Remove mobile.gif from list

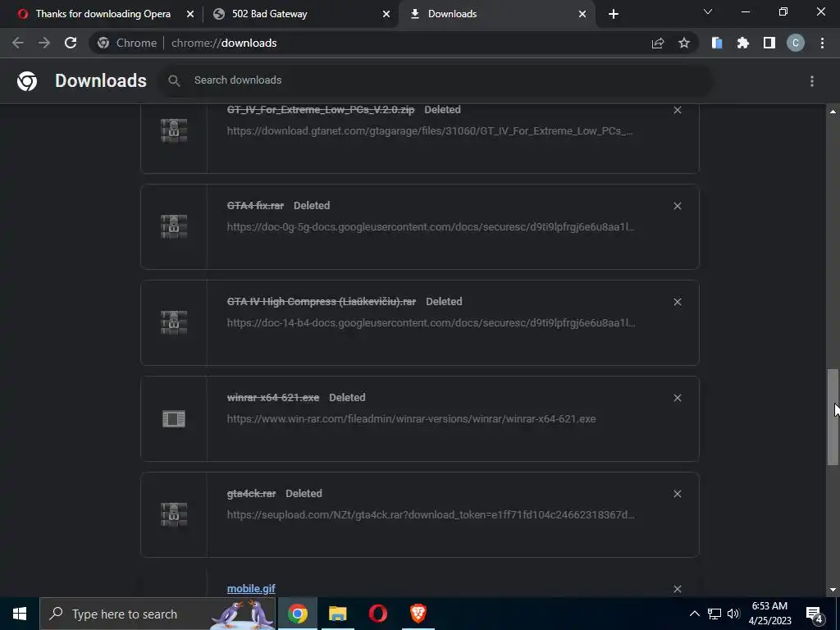point(678,589)
